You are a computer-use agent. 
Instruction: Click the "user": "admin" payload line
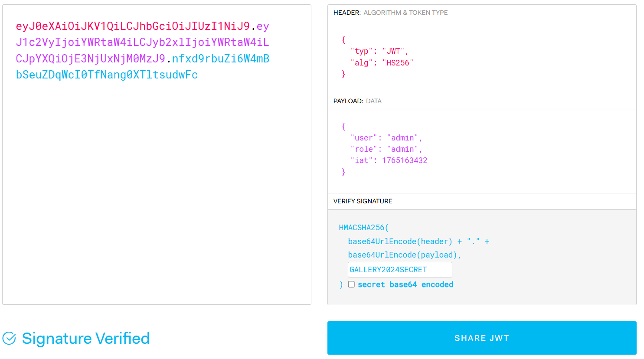point(386,138)
